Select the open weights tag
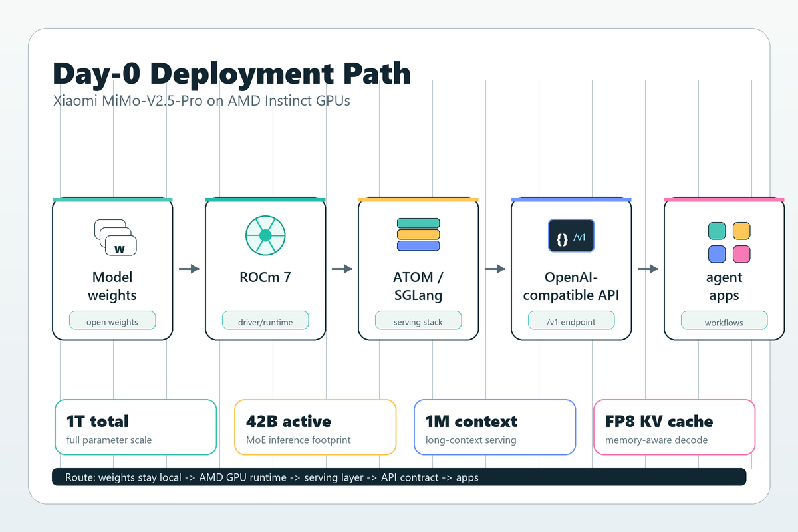The image size is (798, 532). 112,321
